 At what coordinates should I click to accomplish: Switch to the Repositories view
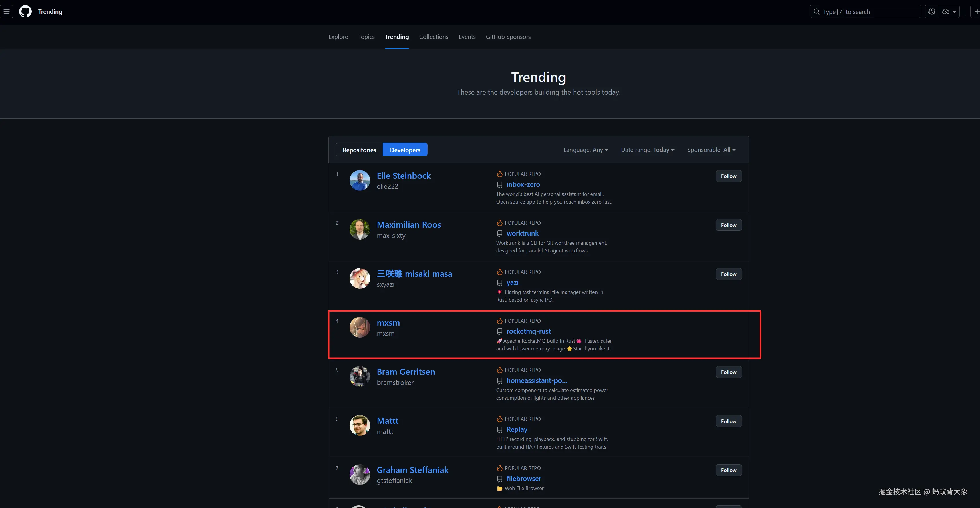pos(359,150)
